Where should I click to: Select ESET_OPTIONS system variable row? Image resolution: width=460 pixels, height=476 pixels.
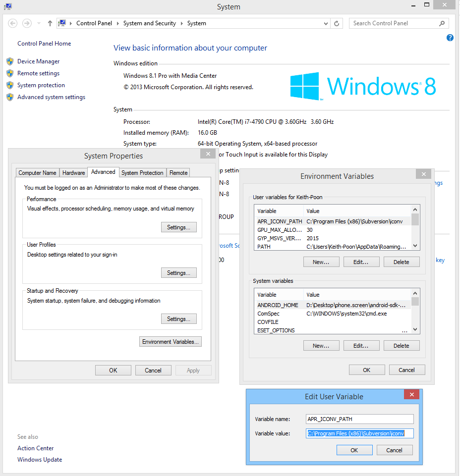[333, 330]
